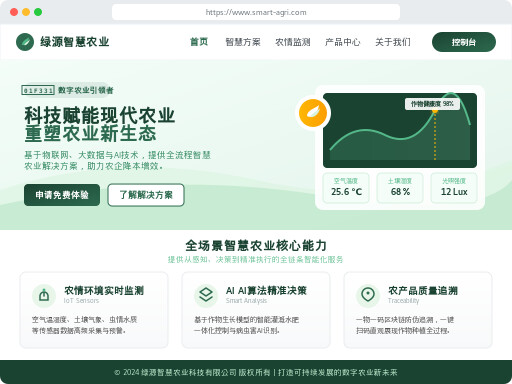The height and width of the screenshot is (384, 512).
Task: Go to 农情监测 in navigation
Action: [x=293, y=42]
